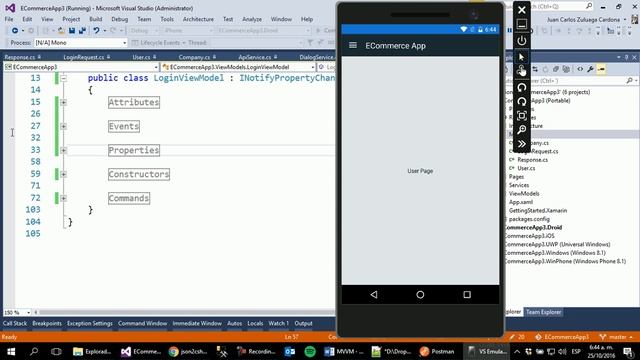Open the ECommerceApp3 project scope dropdown

[x=156, y=67]
